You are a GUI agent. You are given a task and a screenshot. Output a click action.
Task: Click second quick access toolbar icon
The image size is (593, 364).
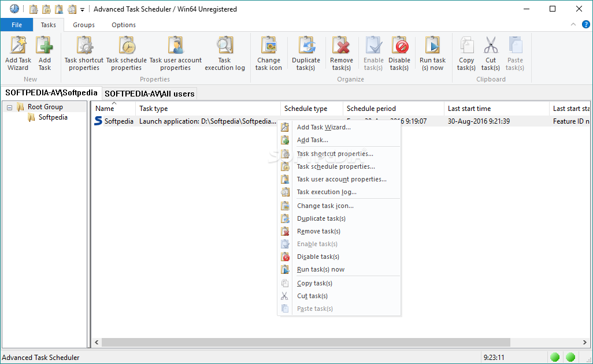point(46,9)
